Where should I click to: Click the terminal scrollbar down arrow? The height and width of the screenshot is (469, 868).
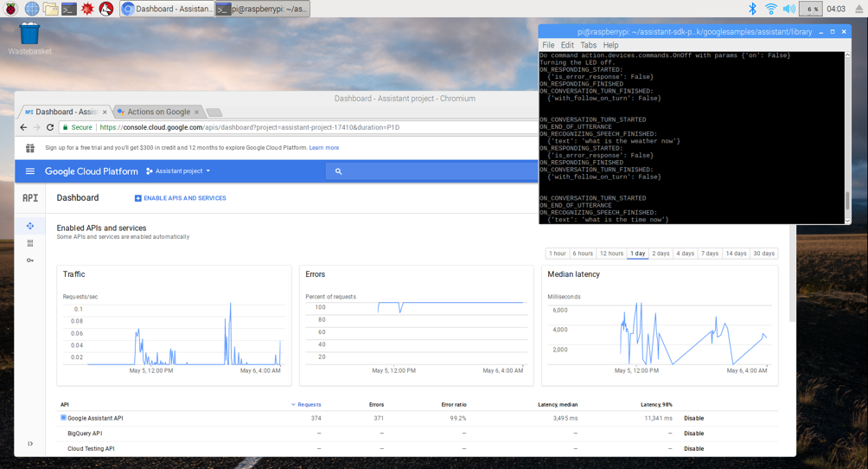[x=847, y=220]
